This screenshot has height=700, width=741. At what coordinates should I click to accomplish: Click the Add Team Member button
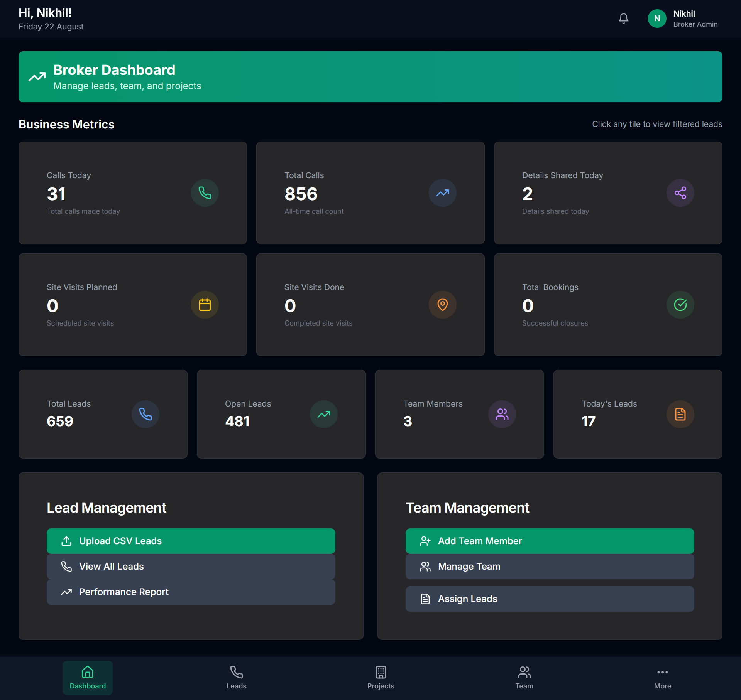(x=550, y=541)
